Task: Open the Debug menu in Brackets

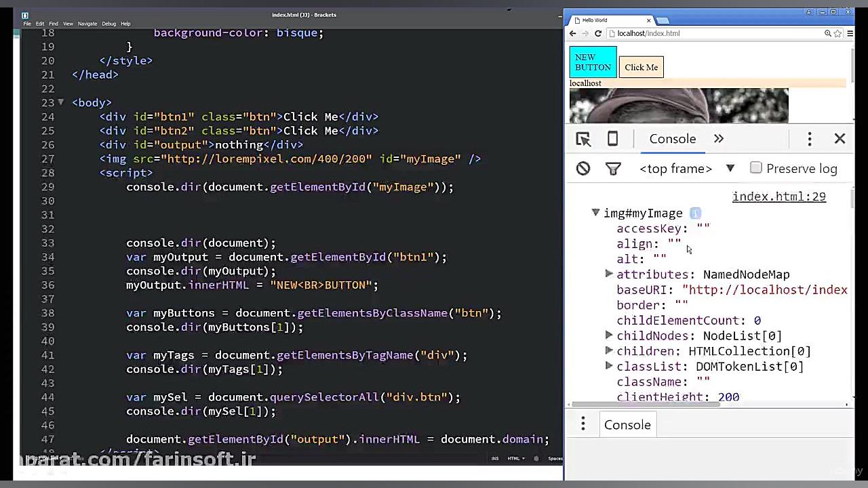Action: (x=109, y=24)
